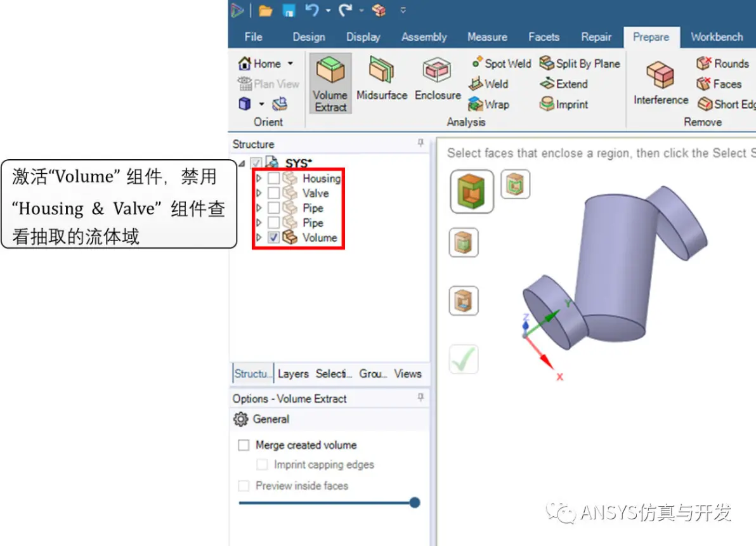This screenshot has height=546, width=756.
Task: Switch to the Design ribbon tab
Action: pos(309,37)
